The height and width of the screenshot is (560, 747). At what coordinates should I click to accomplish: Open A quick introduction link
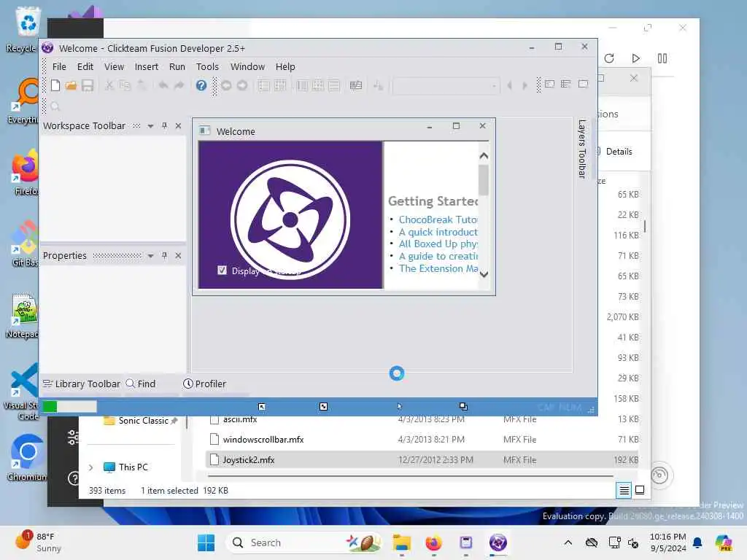point(438,232)
